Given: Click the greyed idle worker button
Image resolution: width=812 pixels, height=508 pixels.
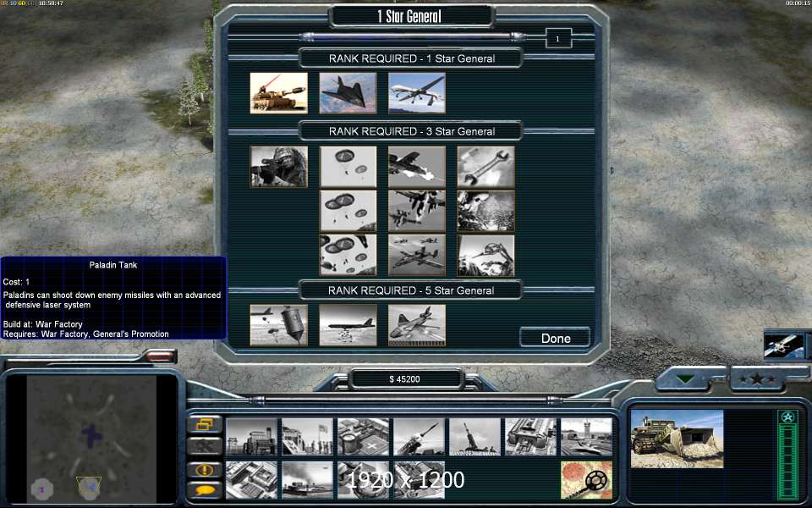Looking at the screenshot, I should click(205, 446).
